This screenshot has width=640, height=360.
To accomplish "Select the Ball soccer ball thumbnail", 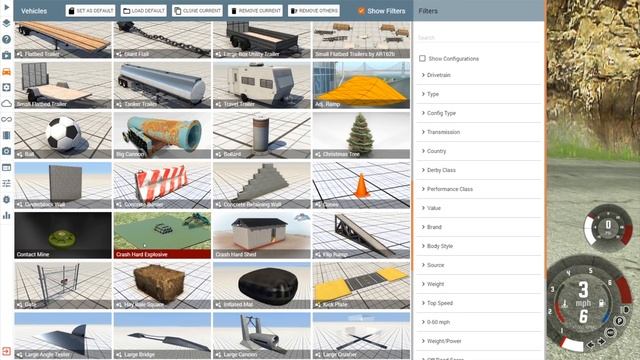I will 63,135.
